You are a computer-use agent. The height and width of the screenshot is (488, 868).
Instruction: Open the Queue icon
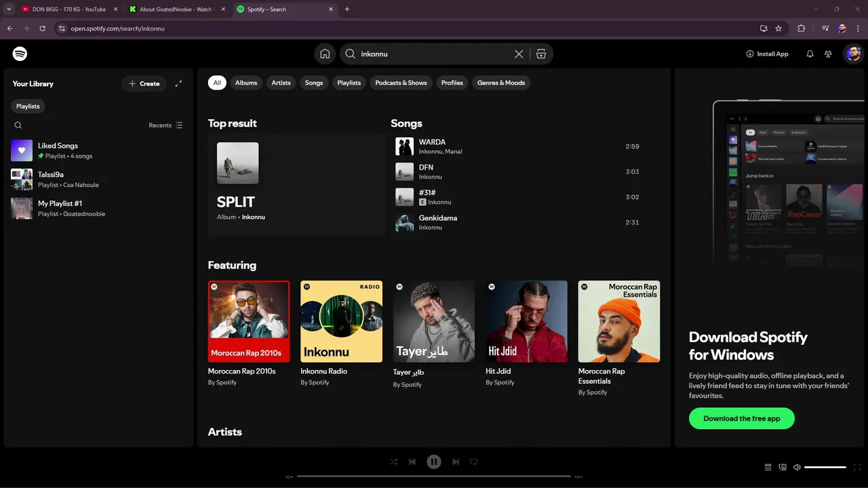768,467
